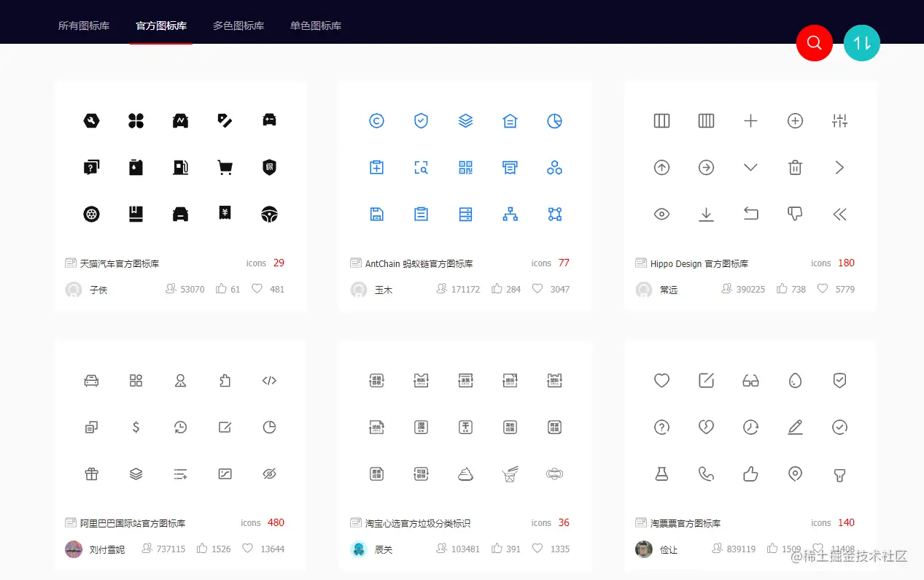Click the blue shield checkmark icon

pyautogui.click(x=421, y=121)
